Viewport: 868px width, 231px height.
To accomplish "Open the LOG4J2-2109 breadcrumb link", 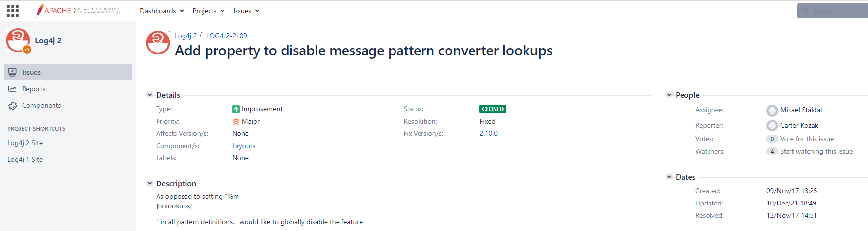I will (227, 36).
